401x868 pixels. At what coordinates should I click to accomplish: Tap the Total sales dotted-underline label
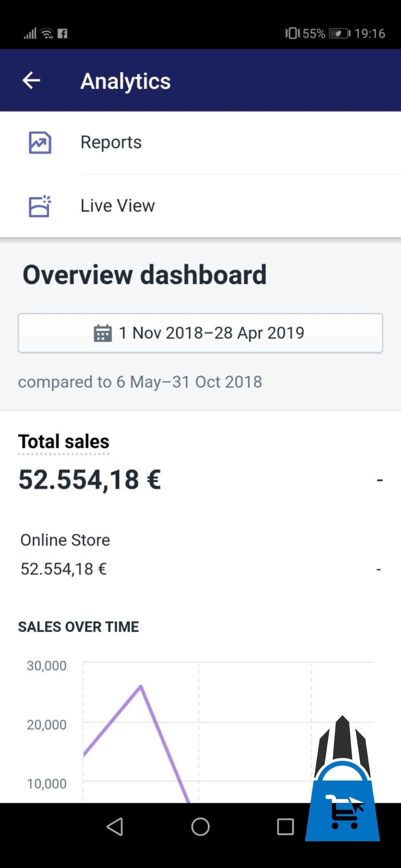[64, 442]
